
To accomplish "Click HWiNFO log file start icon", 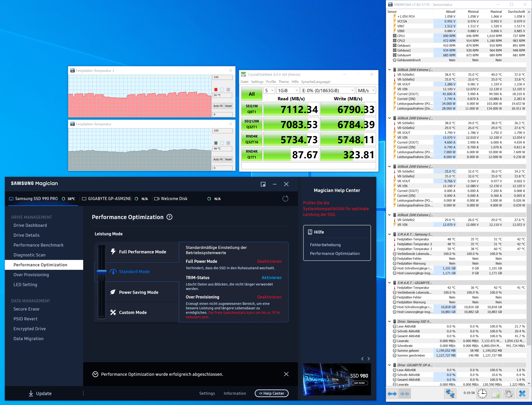I will (x=495, y=394).
